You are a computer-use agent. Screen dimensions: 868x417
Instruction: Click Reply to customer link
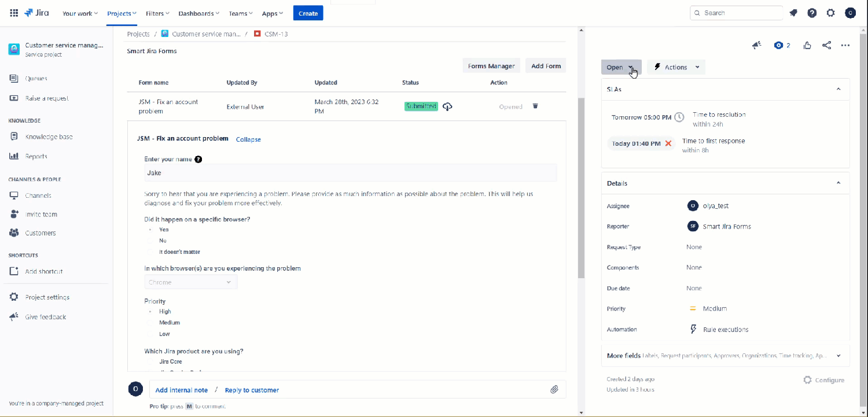click(x=252, y=390)
